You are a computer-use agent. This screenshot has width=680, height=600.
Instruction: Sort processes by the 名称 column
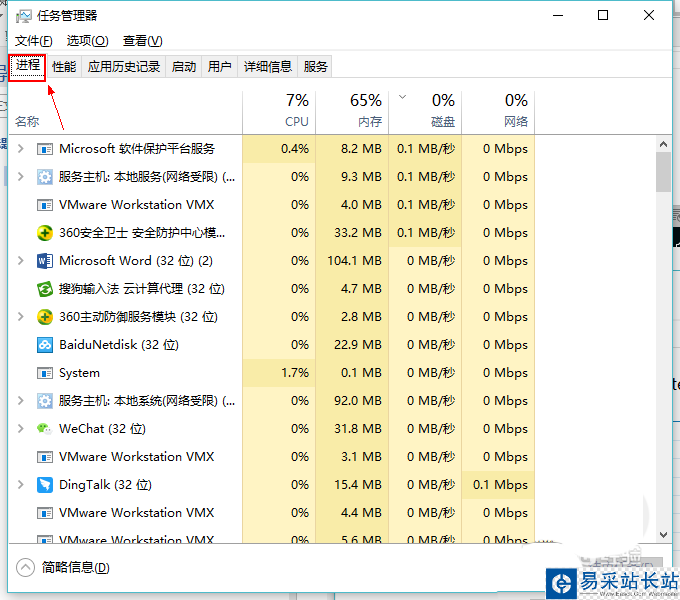[x=125, y=113]
